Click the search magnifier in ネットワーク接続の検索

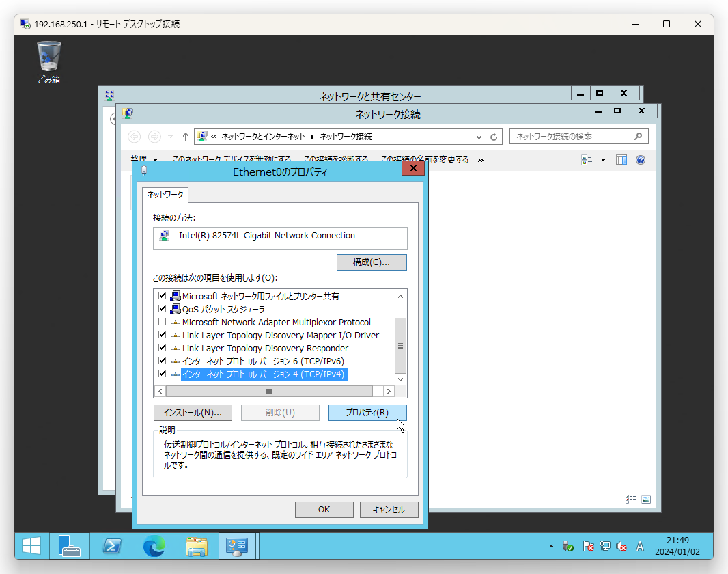coord(639,136)
